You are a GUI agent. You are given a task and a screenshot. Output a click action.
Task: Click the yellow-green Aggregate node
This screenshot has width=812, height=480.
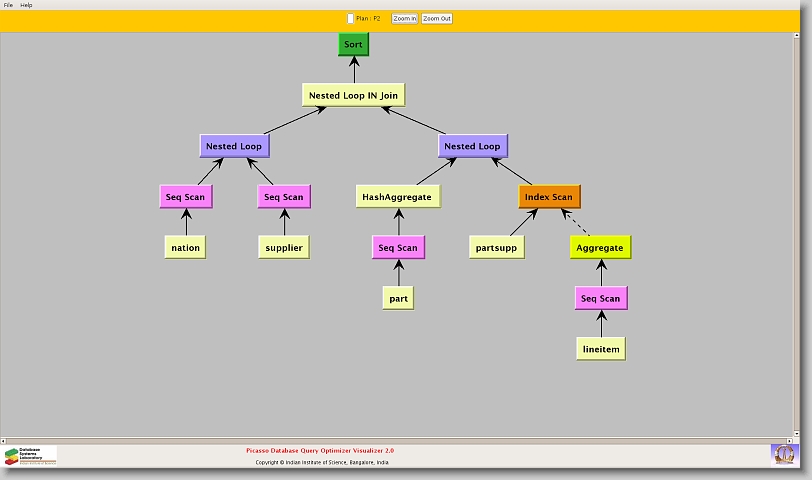600,248
